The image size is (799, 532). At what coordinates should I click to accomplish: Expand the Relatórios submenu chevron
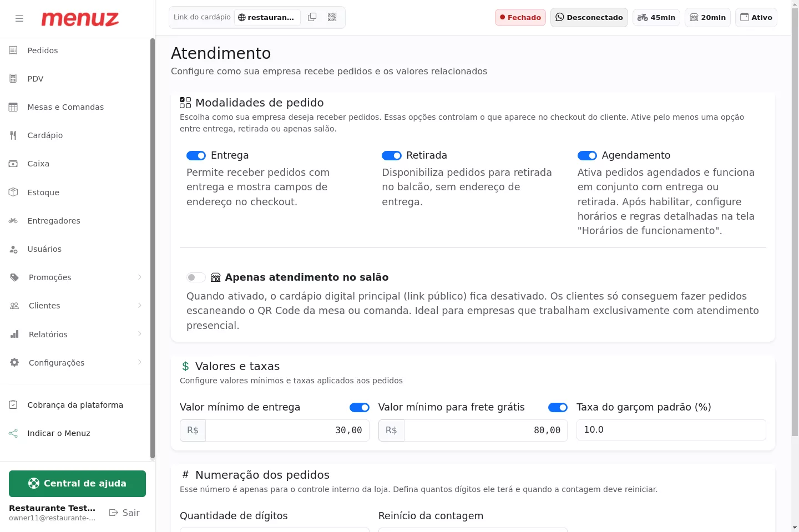[x=139, y=334]
